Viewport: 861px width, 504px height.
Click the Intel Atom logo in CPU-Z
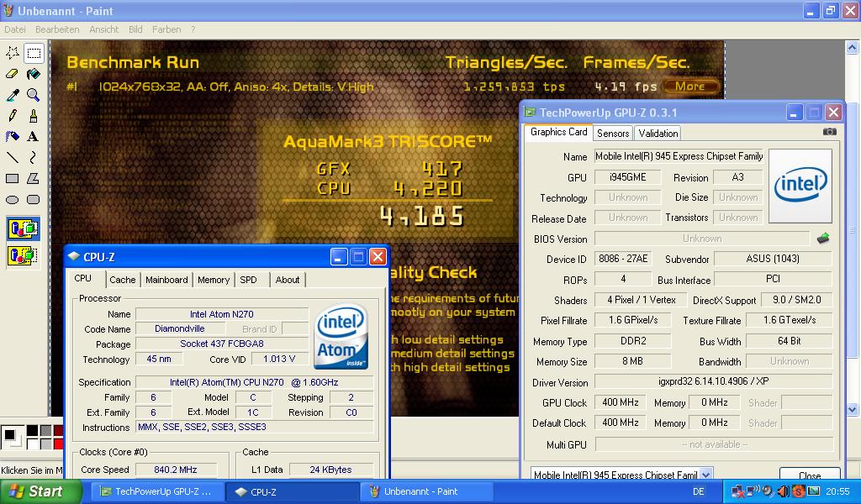[x=341, y=336]
